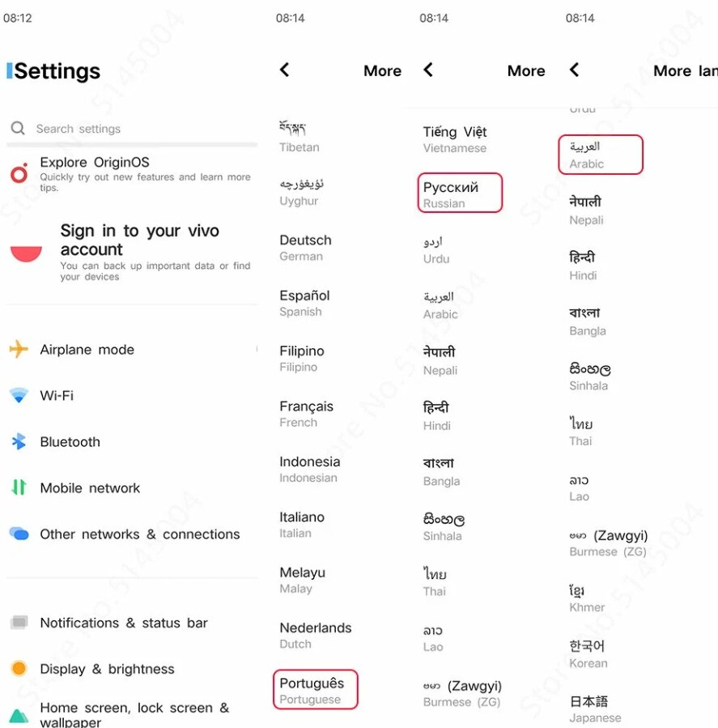
Task: Click the Other networks & connections icon
Action: tap(19, 534)
